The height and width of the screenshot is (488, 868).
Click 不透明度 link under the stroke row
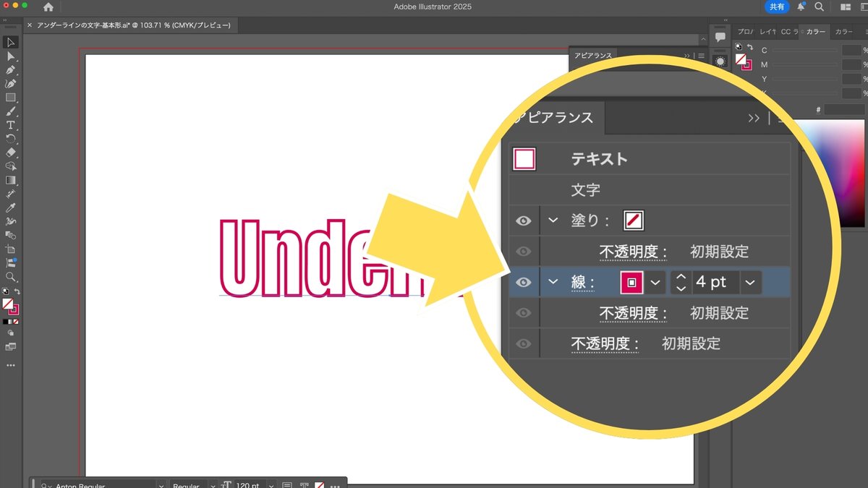coord(628,314)
